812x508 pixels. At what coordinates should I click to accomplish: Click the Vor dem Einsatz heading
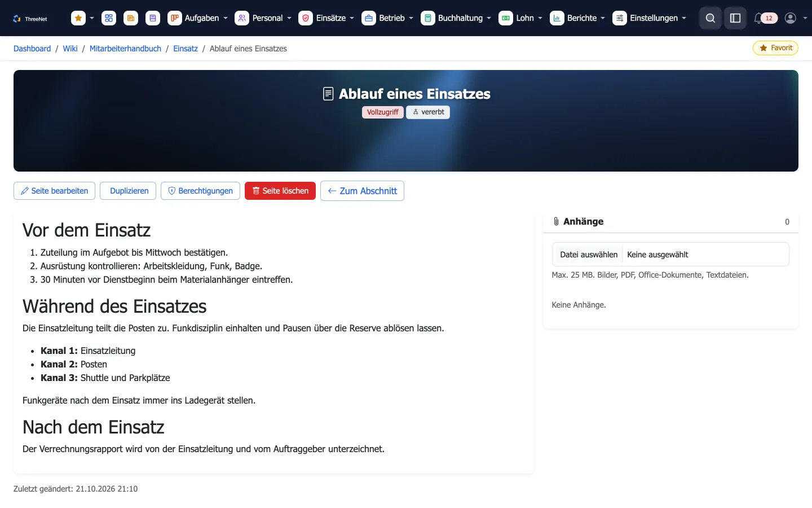click(x=86, y=230)
